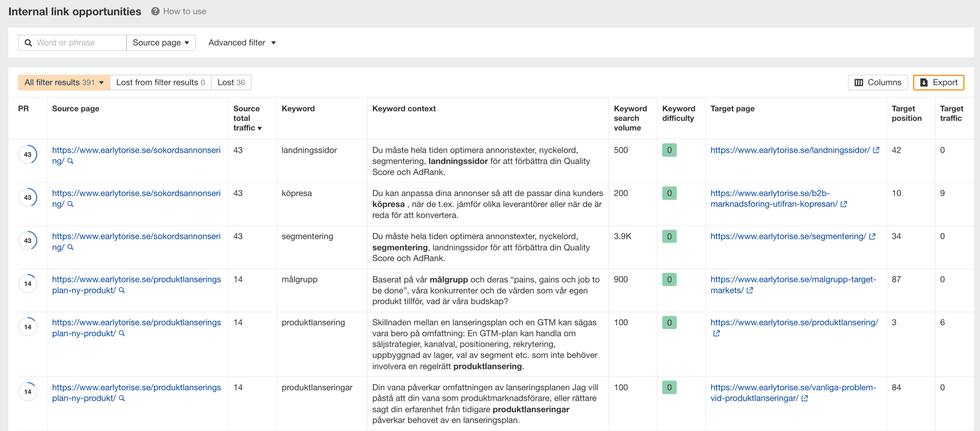Open produktlansering target page link

pos(794,323)
